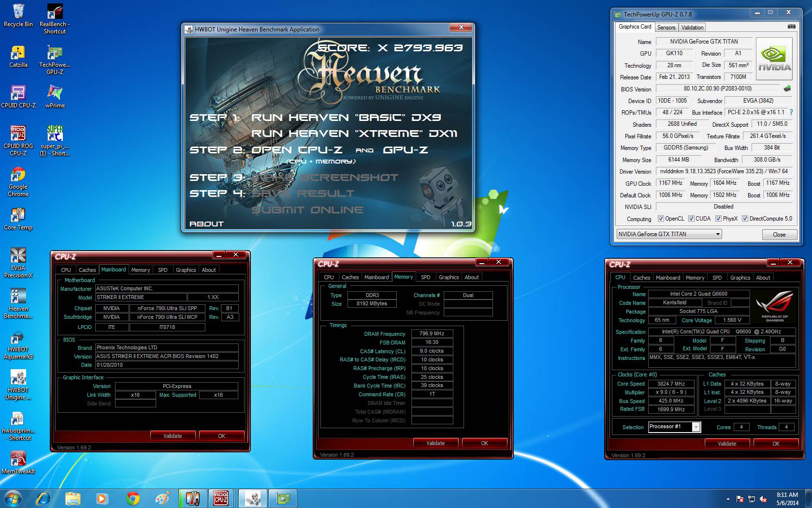This screenshot has height=508, width=812.
Task: Open the Recycle Bin desktop icon
Action: tap(18, 16)
